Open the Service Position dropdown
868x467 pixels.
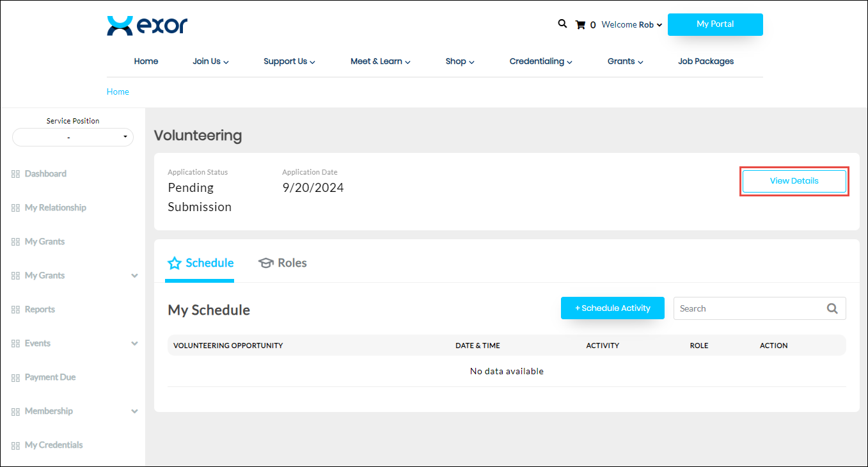73,137
